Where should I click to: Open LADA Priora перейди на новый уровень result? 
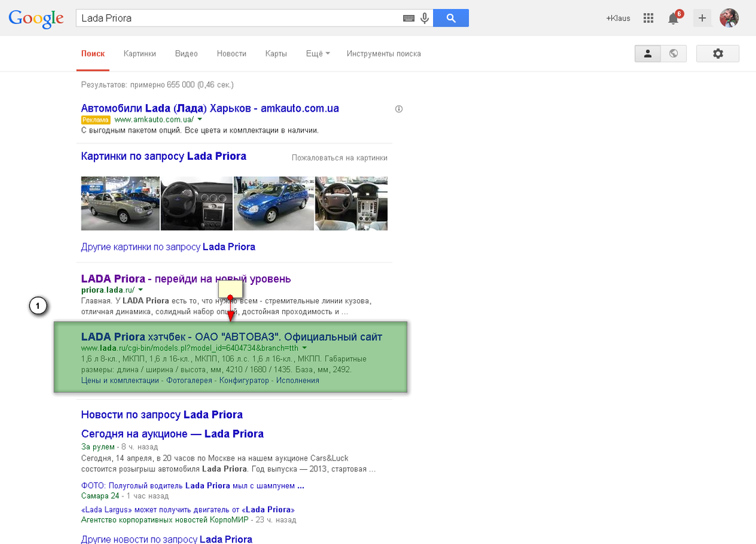186,279
